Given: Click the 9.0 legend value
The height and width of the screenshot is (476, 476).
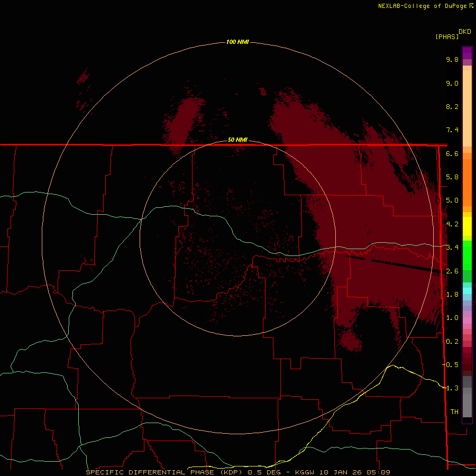Looking at the screenshot, I should click(x=452, y=83).
